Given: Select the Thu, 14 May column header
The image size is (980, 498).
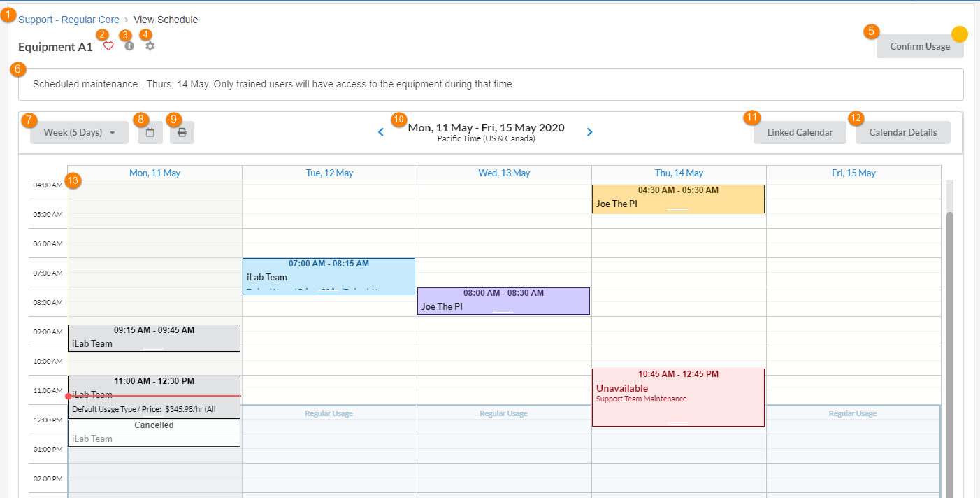Looking at the screenshot, I should click(679, 173).
